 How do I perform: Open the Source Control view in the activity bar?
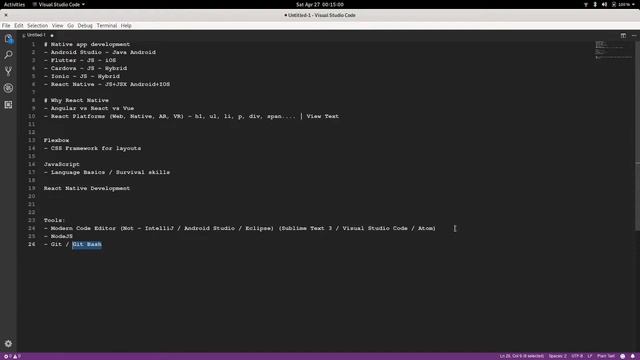pyautogui.click(x=9, y=71)
